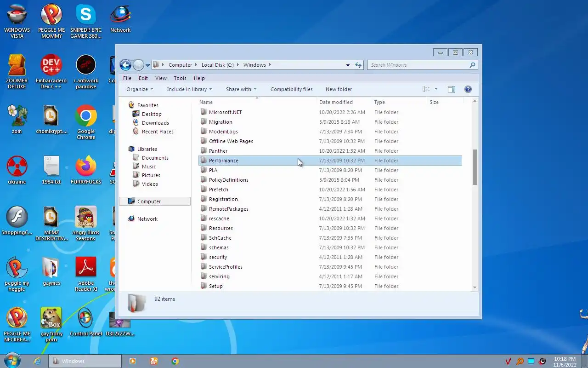Open the Organize dropdown
Image resolution: width=588 pixels, height=368 pixels.
[140, 89]
